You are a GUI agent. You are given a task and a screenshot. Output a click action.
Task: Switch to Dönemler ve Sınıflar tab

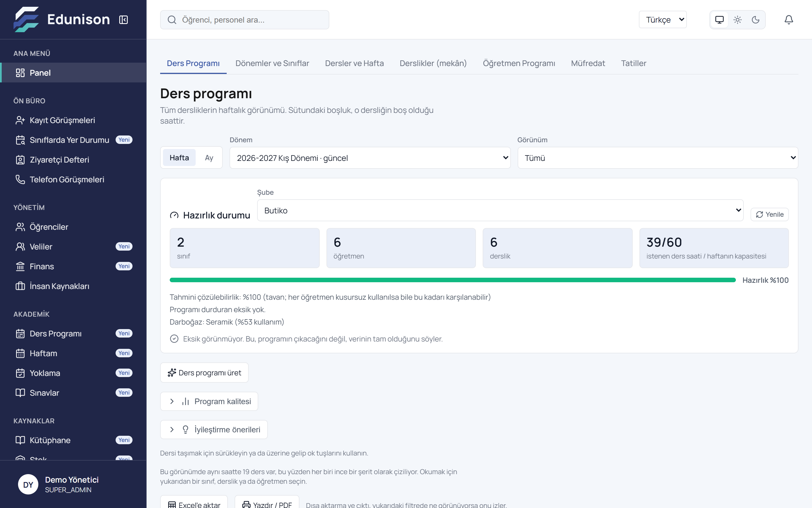tap(272, 63)
